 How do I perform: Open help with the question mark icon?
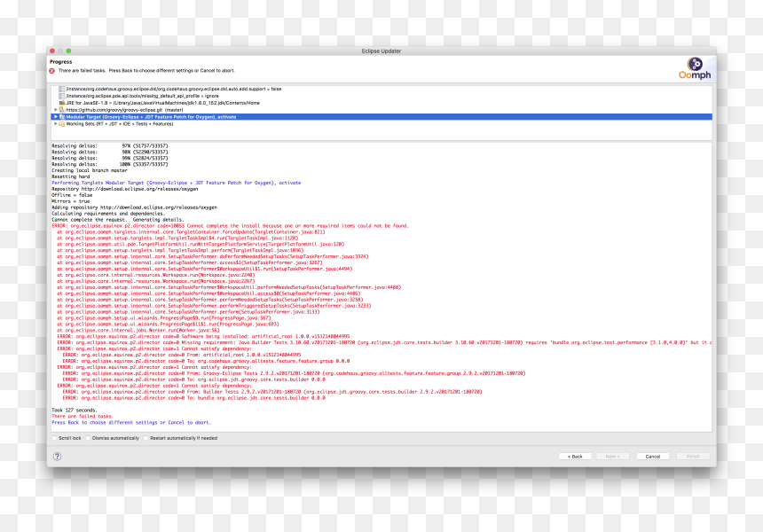(x=57, y=456)
